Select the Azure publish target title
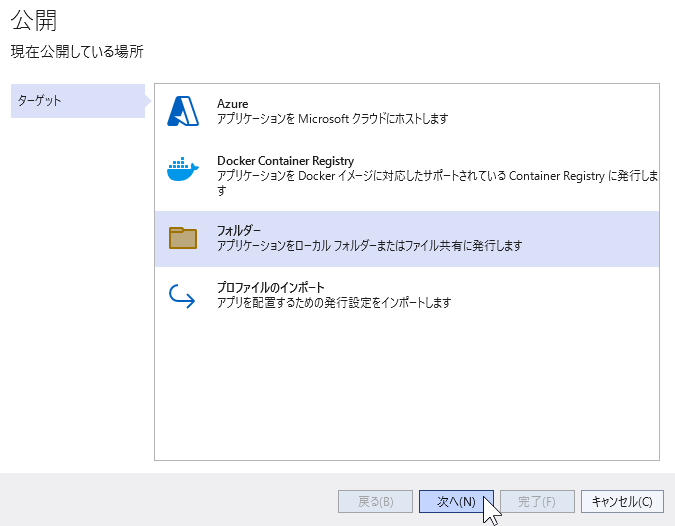Image resolution: width=675 pixels, height=526 pixels. pyautogui.click(x=232, y=104)
